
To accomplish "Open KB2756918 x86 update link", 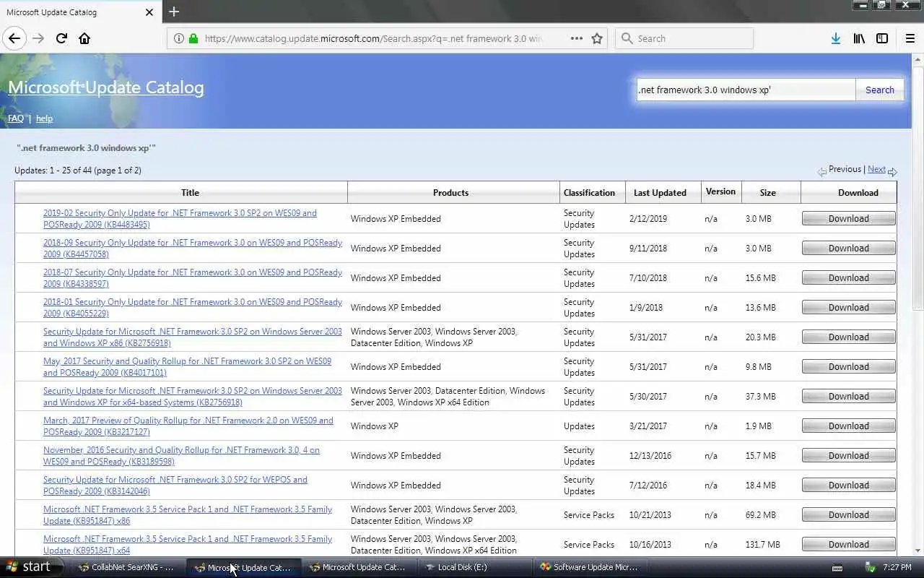I will 193,337.
